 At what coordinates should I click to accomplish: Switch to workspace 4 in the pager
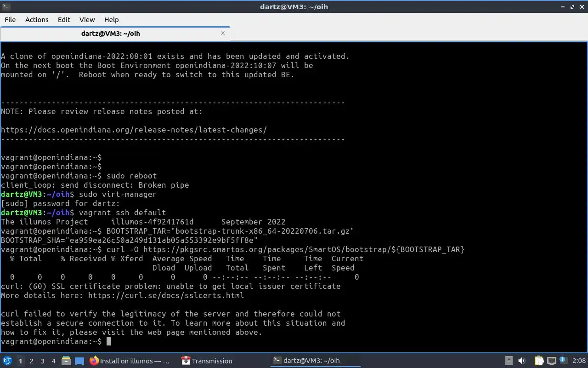pyautogui.click(x=53, y=361)
